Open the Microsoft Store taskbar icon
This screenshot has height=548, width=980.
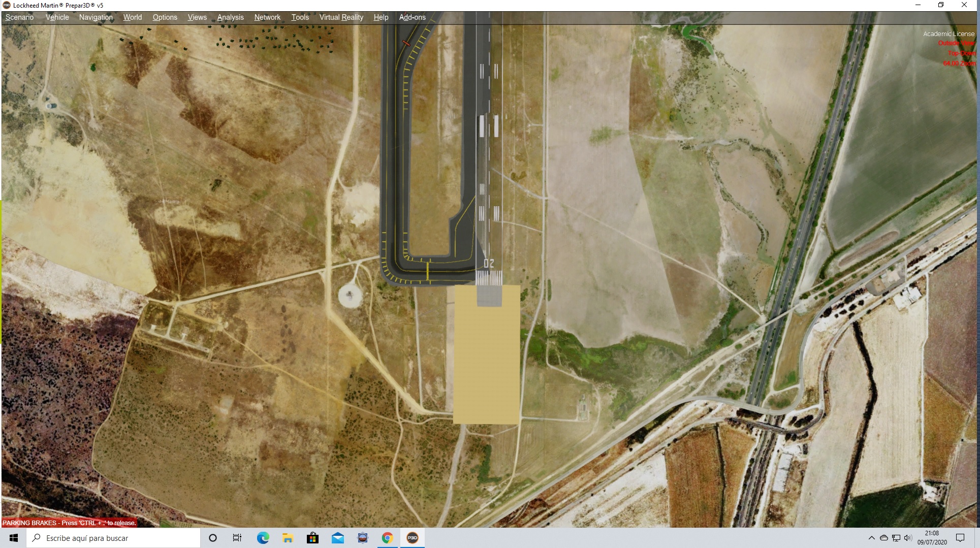pos(312,538)
